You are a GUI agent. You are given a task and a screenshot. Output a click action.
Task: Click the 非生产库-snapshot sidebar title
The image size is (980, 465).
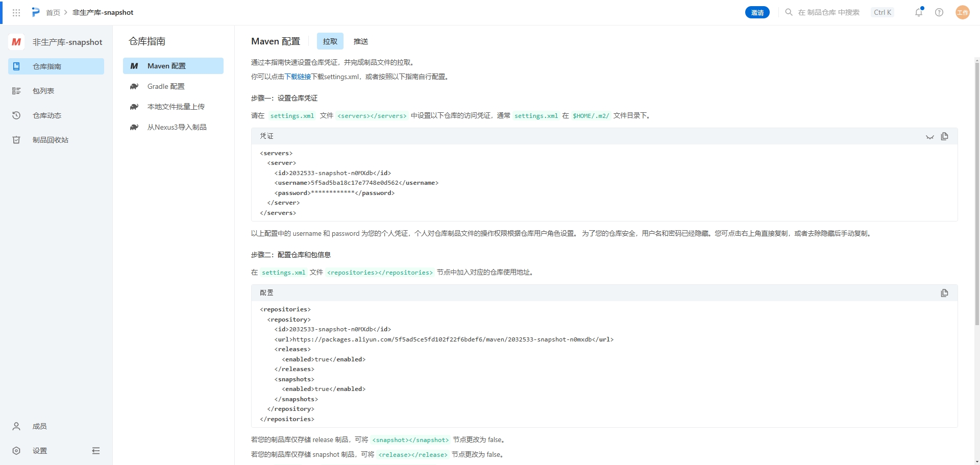click(67, 42)
